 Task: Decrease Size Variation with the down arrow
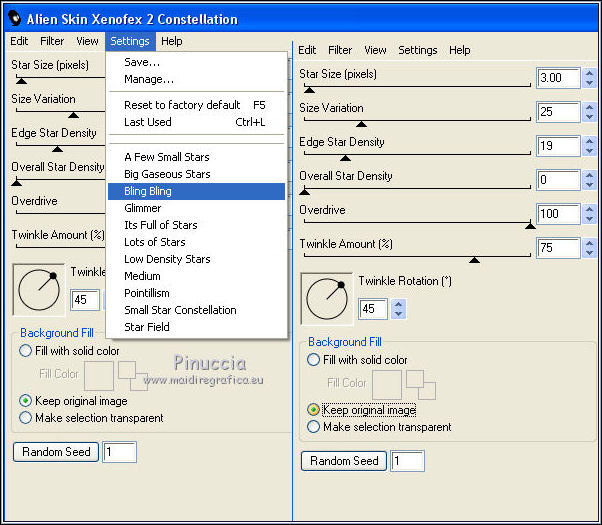click(x=589, y=117)
